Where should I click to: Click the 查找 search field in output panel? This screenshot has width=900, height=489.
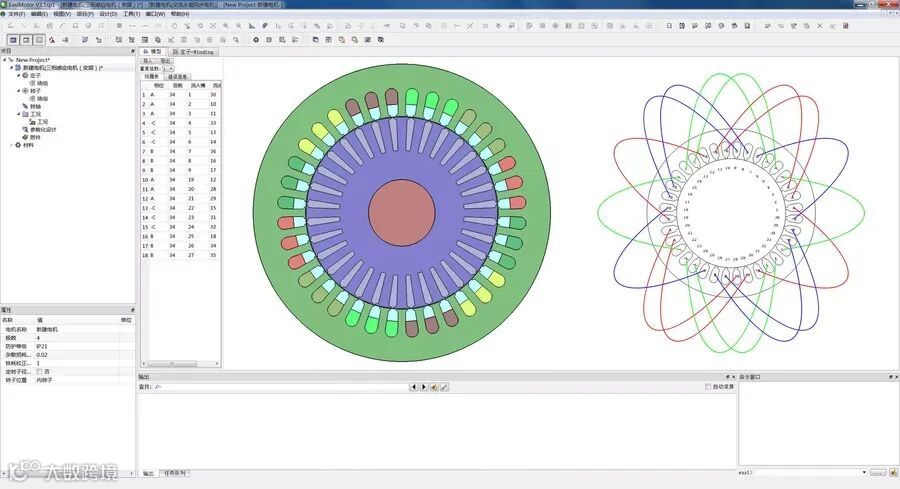[x=281, y=387]
